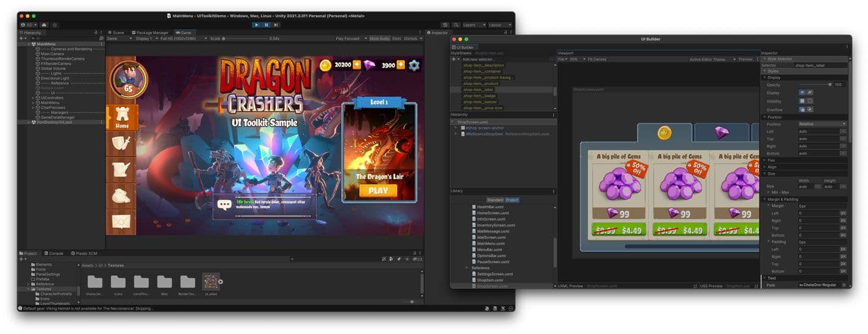Open the cloud services icon
Image resolution: width=868 pixels, height=334 pixels.
[44, 25]
